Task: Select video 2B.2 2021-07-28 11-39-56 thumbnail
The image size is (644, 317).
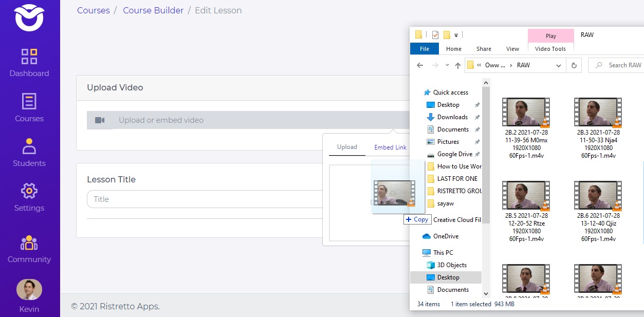Action: (526, 112)
